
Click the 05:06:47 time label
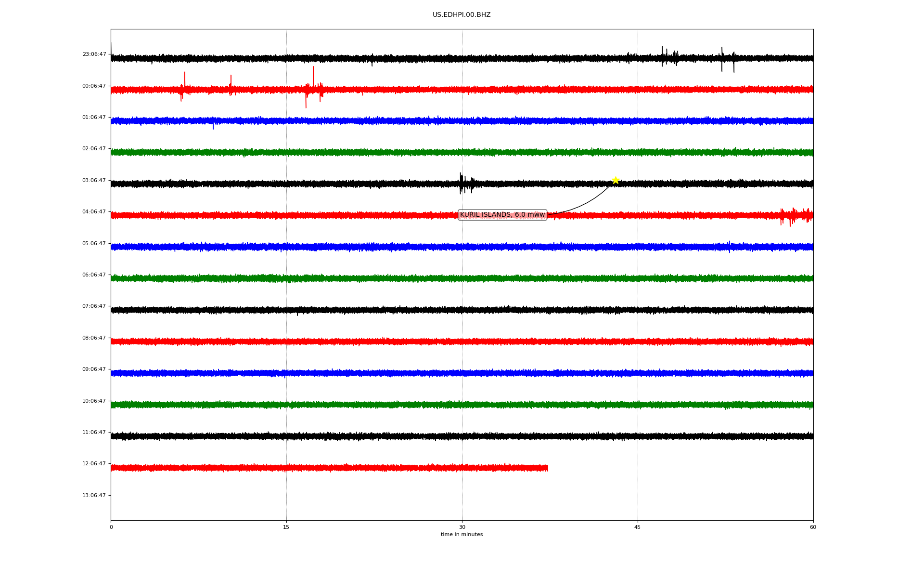coord(94,244)
